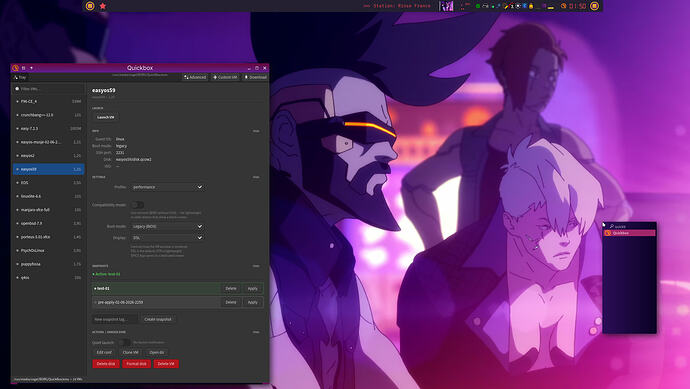
Task: Click the Create snapshot button
Action: pos(158,319)
